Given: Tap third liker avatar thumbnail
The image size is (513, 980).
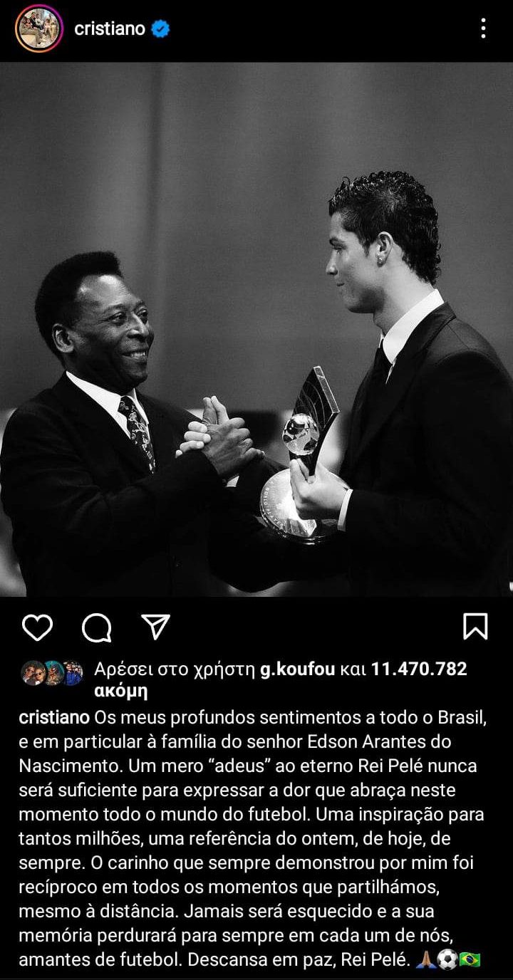Looking at the screenshot, I should 73,673.
